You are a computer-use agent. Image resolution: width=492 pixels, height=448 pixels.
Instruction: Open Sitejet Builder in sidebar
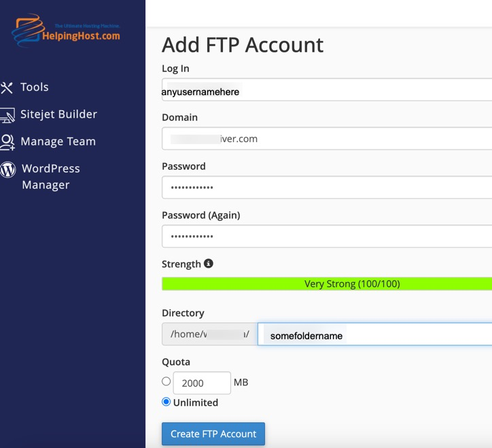pos(58,114)
